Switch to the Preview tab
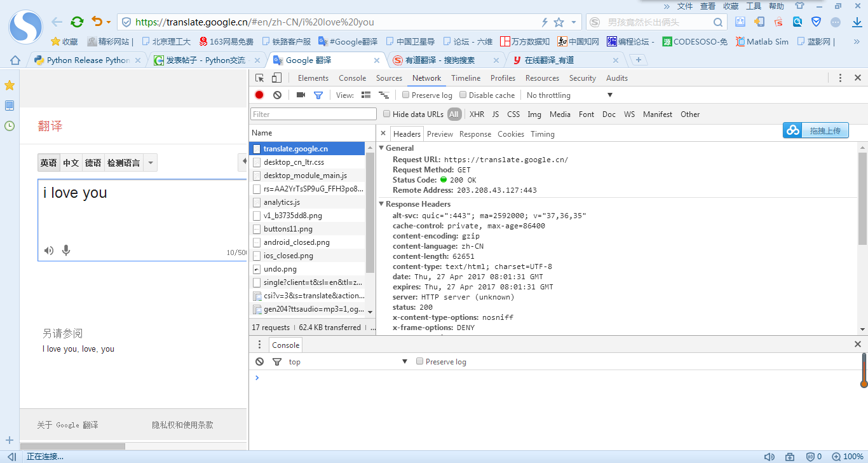 tap(440, 134)
